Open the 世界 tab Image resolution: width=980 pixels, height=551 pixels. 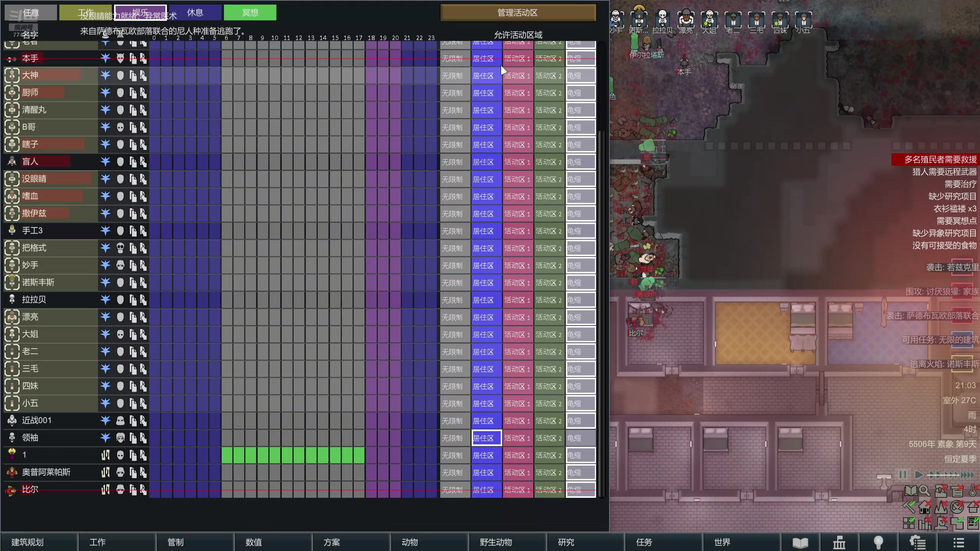(x=742, y=542)
